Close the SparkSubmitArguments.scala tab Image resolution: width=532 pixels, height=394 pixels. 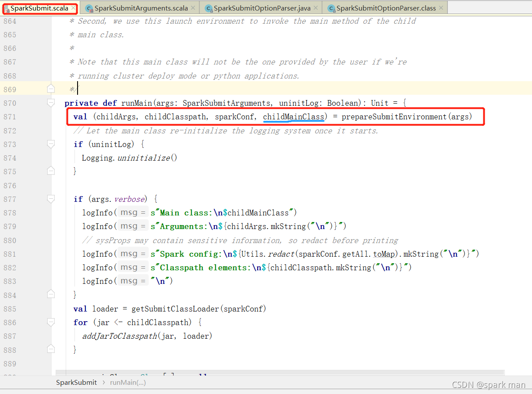point(193,8)
